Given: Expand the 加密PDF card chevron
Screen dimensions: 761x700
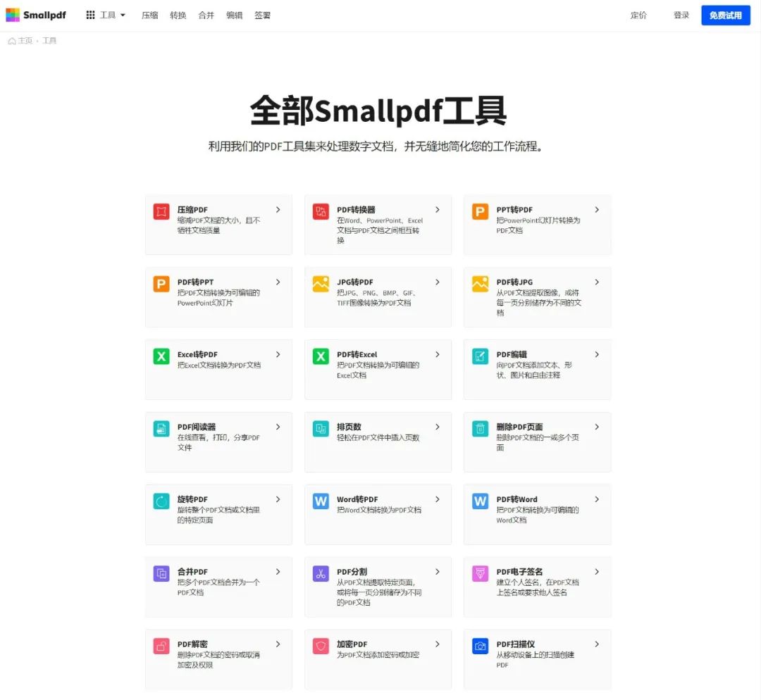Looking at the screenshot, I should (x=438, y=644).
